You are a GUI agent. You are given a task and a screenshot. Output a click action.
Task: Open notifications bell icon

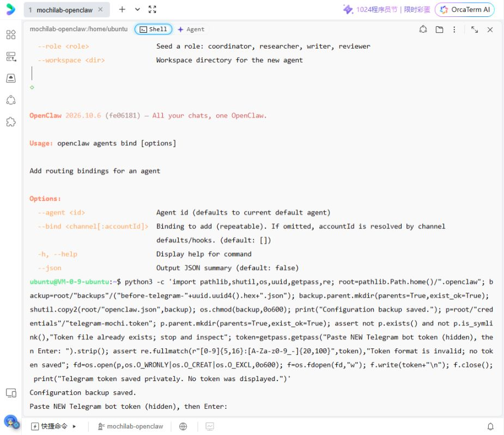(490, 426)
